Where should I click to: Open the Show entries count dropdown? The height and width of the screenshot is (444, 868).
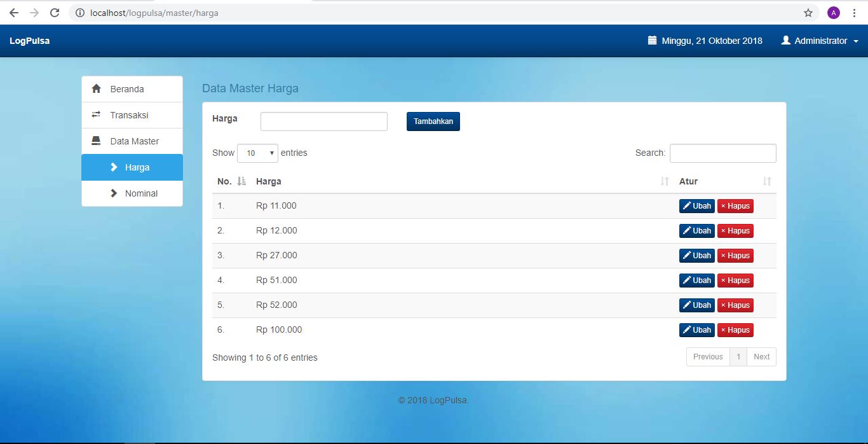(x=257, y=153)
